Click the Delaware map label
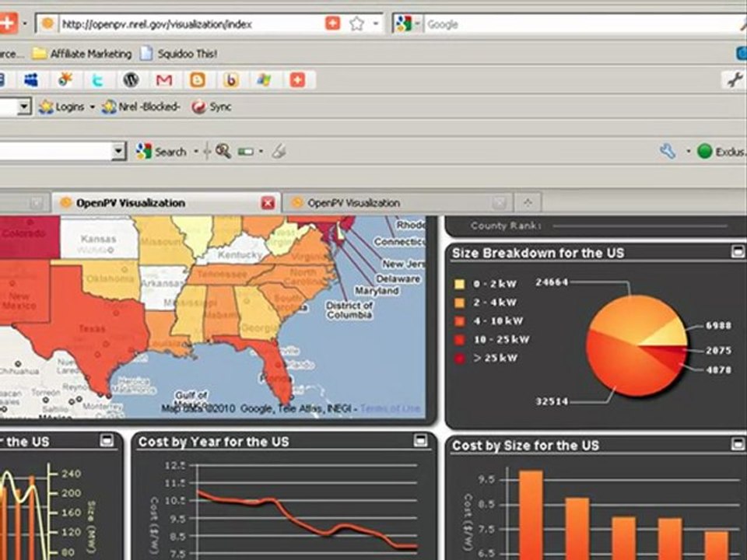 [x=398, y=278]
